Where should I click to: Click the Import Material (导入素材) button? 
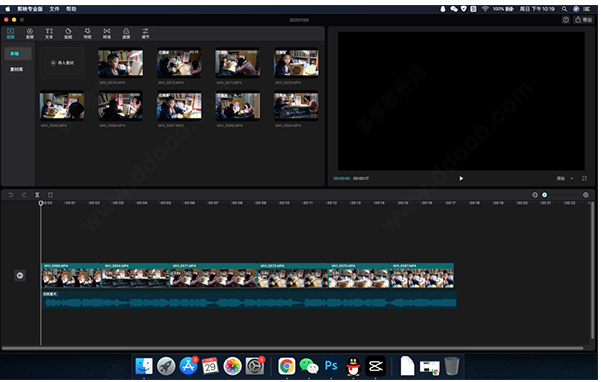point(62,63)
